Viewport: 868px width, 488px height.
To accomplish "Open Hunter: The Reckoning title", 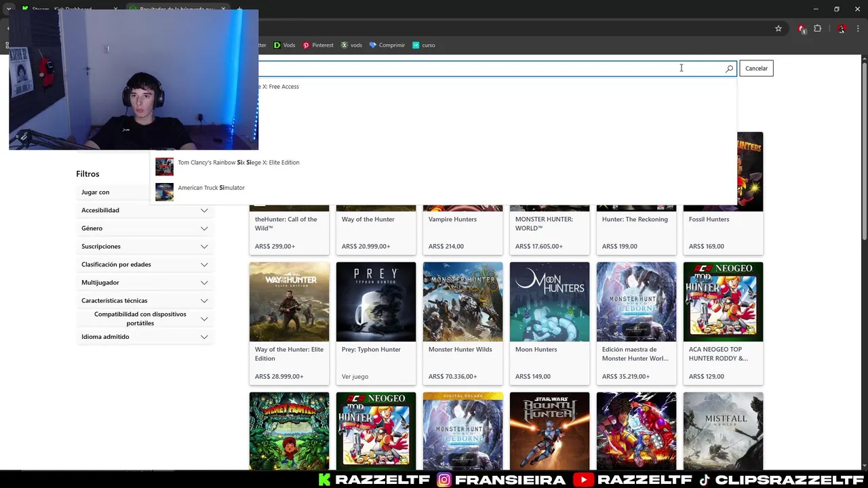I will [x=635, y=219].
